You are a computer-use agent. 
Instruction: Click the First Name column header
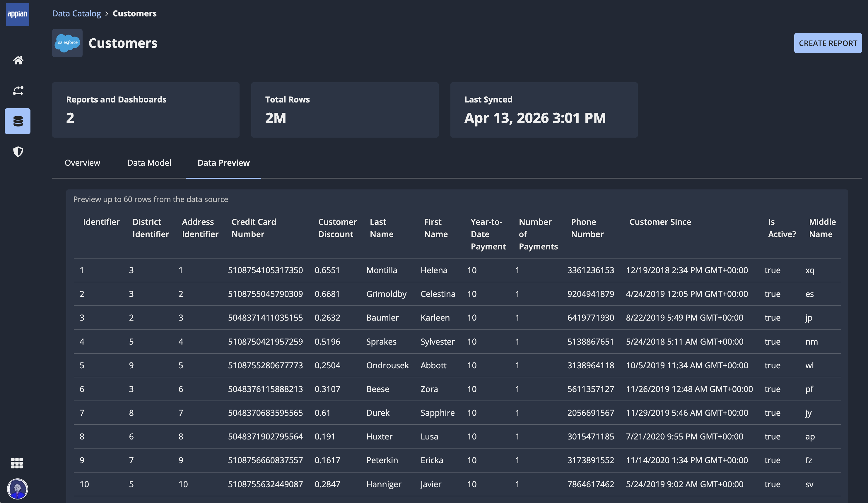[436, 228]
